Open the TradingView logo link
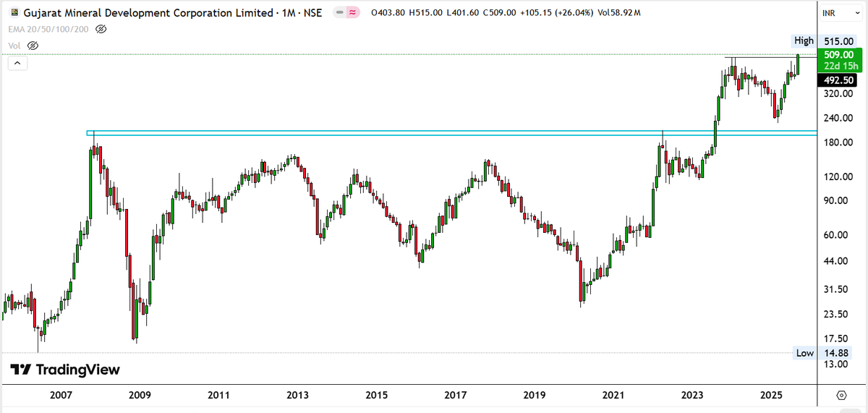The height and width of the screenshot is (413, 868). click(x=65, y=370)
